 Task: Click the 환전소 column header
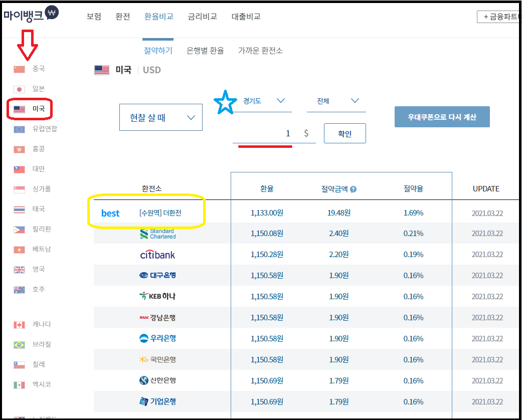152,189
